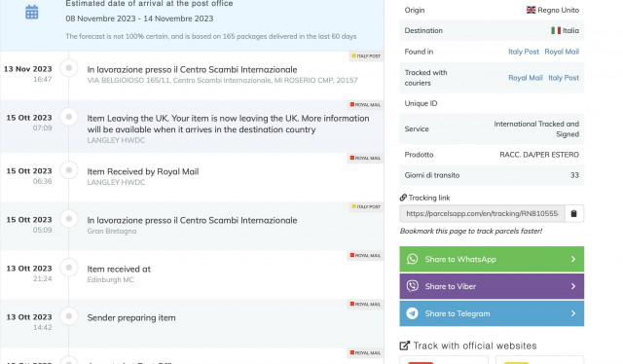Click the external-link icon beside Track with official websites
The width and height of the screenshot is (623, 364).
click(x=404, y=346)
